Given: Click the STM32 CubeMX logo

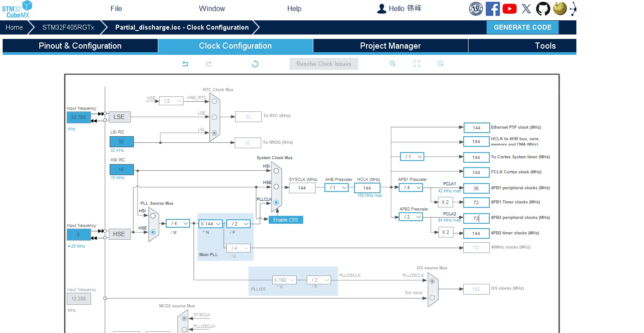Looking at the screenshot, I should (x=17, y=9).
